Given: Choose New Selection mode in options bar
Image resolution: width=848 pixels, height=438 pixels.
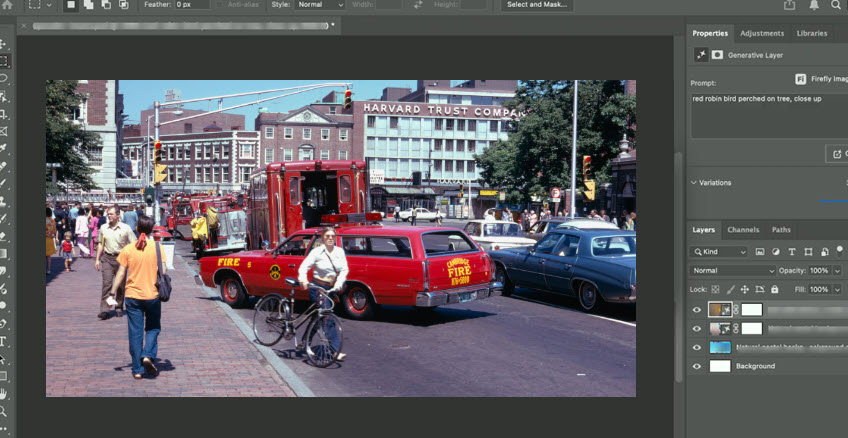Looking at the screenshot, I should (x=71, y=4).
